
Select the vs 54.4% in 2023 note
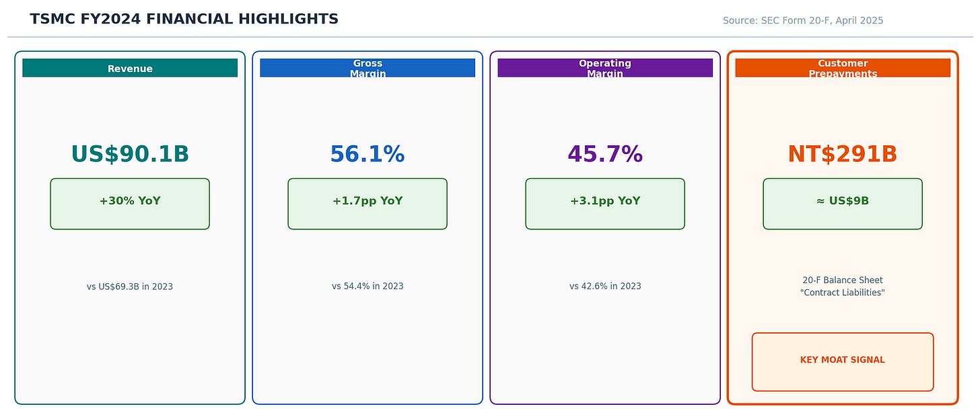tap(367, 287)
